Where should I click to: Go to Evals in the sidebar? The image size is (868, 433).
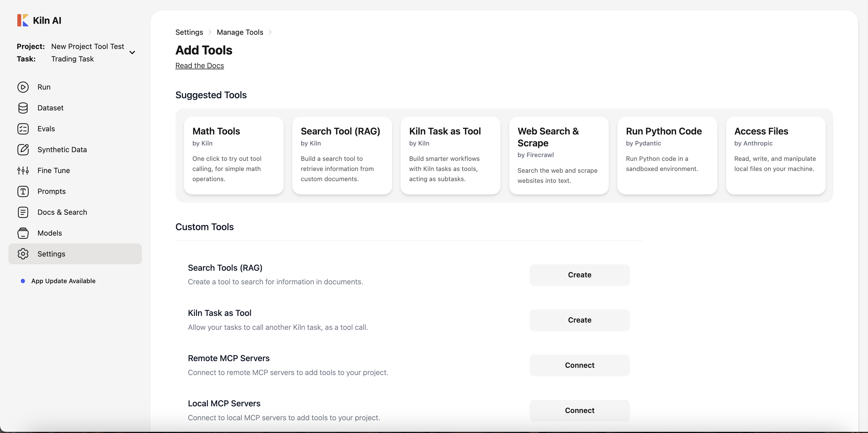75,129
